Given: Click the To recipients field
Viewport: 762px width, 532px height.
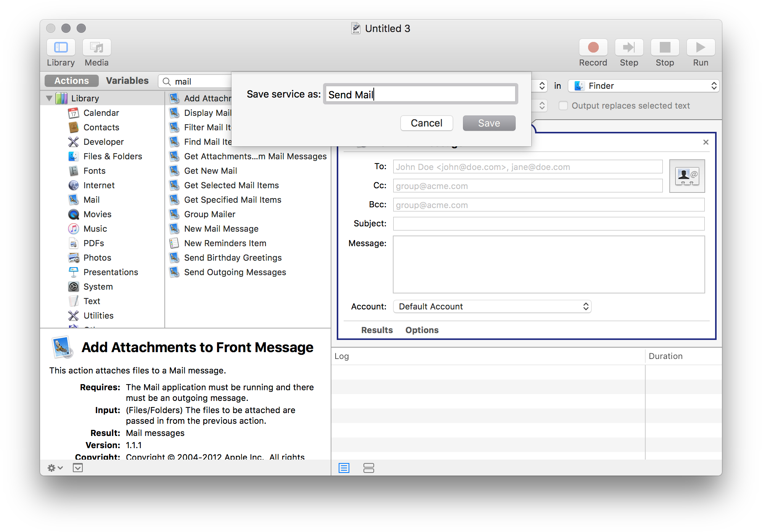Looking at the screenshot, I should tap(527, 167).
